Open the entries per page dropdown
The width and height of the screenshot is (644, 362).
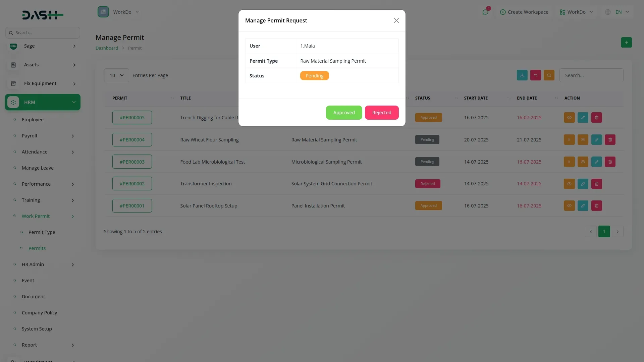[x=116, y=75]
